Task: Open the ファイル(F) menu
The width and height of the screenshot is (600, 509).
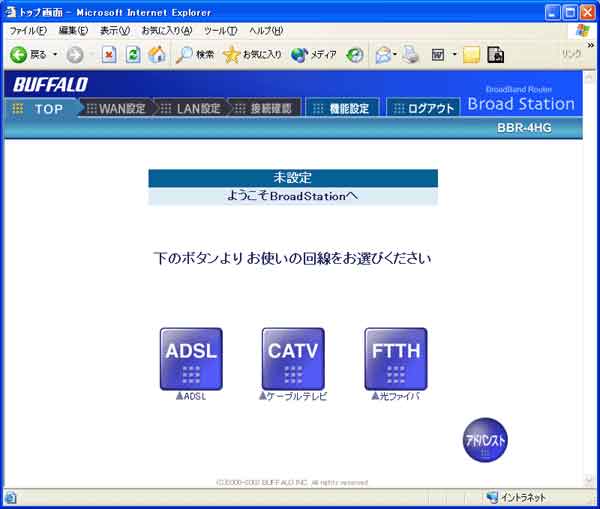Action: (28, 31)
